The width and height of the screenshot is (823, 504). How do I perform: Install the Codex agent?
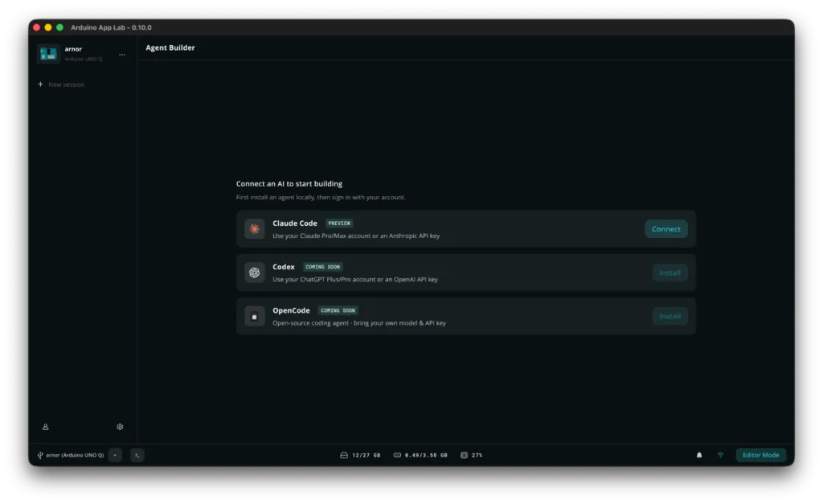coord(669,272)
